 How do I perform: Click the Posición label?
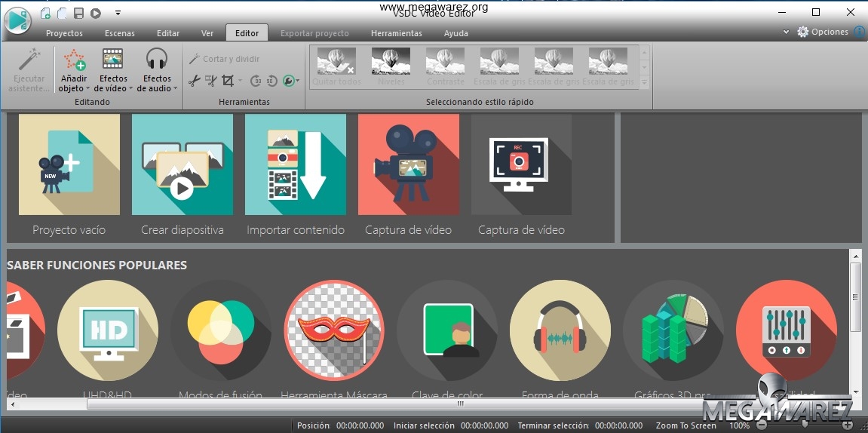(x=313, y=425)
